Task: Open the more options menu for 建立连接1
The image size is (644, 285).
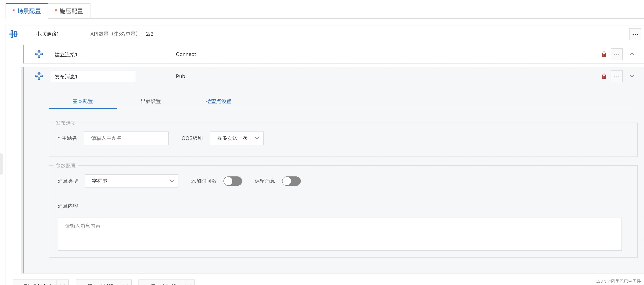Action: 617,54
